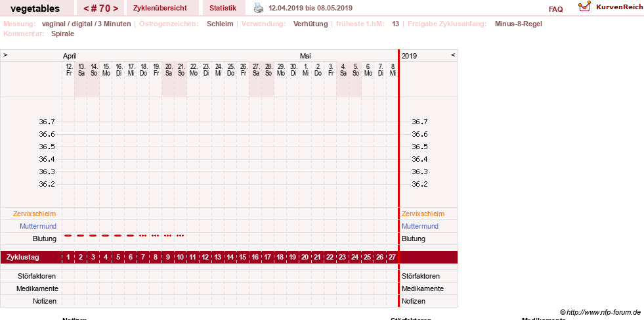Image resolution: width=644 pixels, height=320 pixels.
Task: Click the 'vegetables' user name tab
Action: [x=35, y=9]
